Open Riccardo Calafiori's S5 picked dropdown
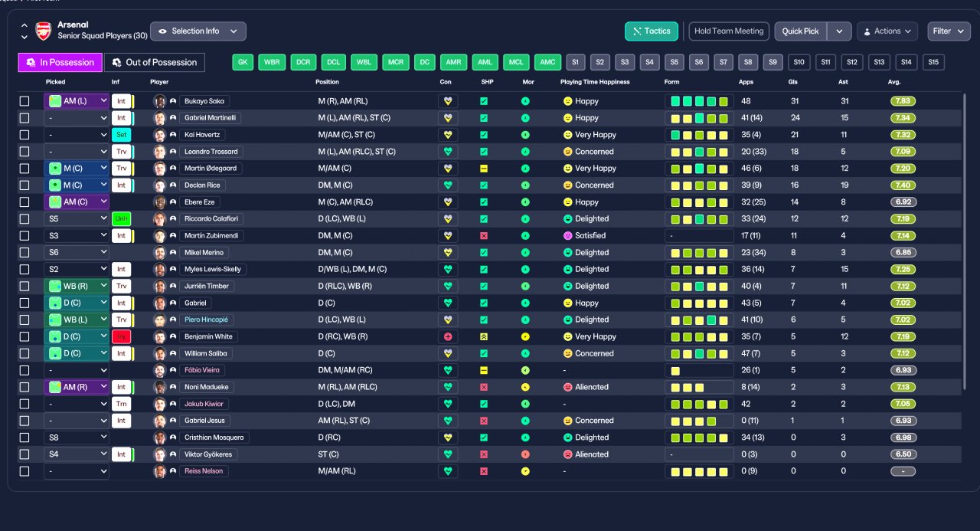980x531 pixels. coord(77,219)
